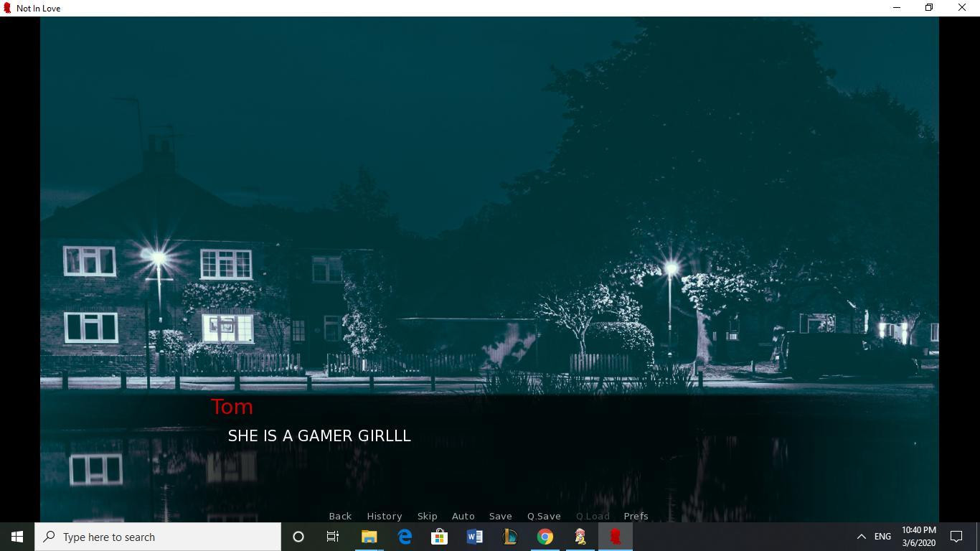Launch Microsoft Edge from the taskbar
Screen dimensions: 980x551
click(405, 537)
